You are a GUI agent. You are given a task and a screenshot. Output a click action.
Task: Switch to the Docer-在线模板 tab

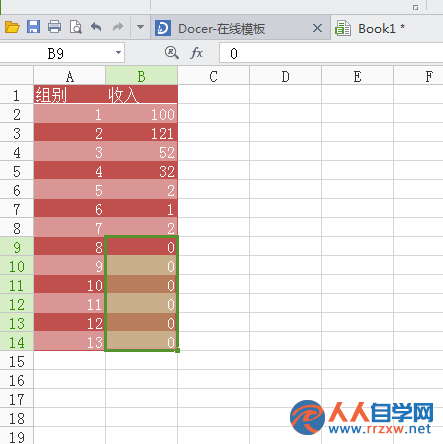coord(240,28)
